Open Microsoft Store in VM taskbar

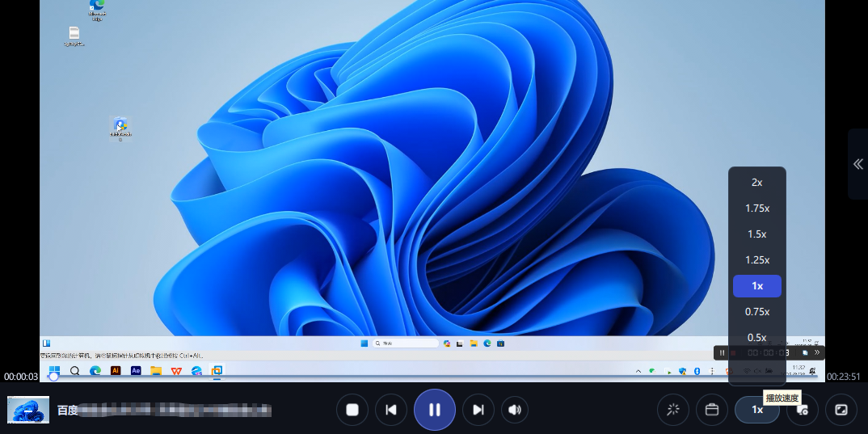[500, 343]
